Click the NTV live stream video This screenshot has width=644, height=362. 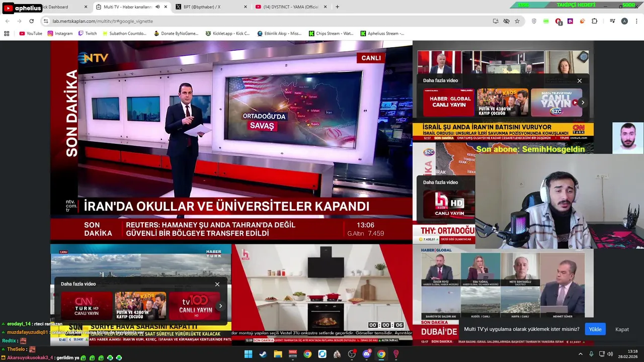click(x=231, y=142)
